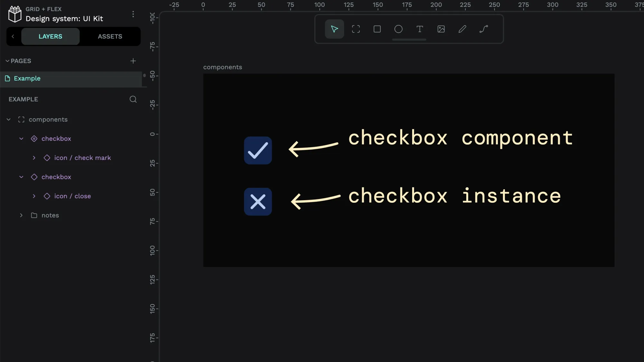Click the icon / close diamond icon
Screen dimensions: 644x362
tap(47, 196)
